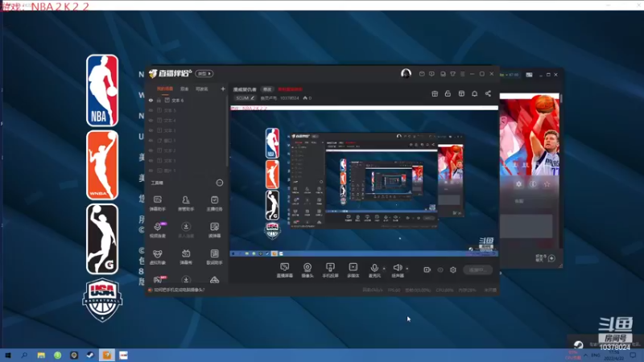Screen dimensions: 644x362
Task: Open the t-shirt skin icon in title bar
Action: (x=452, y=74)
